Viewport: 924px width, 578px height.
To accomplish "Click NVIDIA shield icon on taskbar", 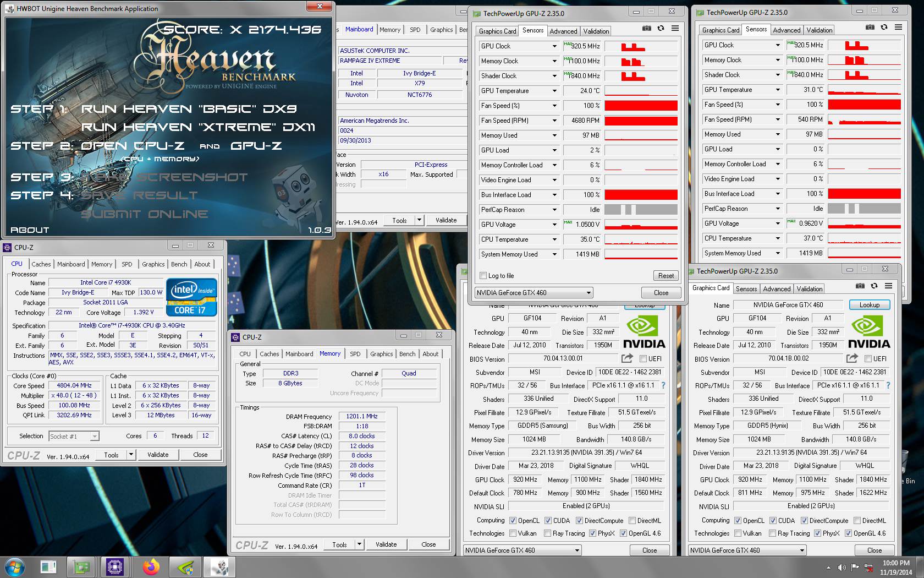I will click(186, 567).
